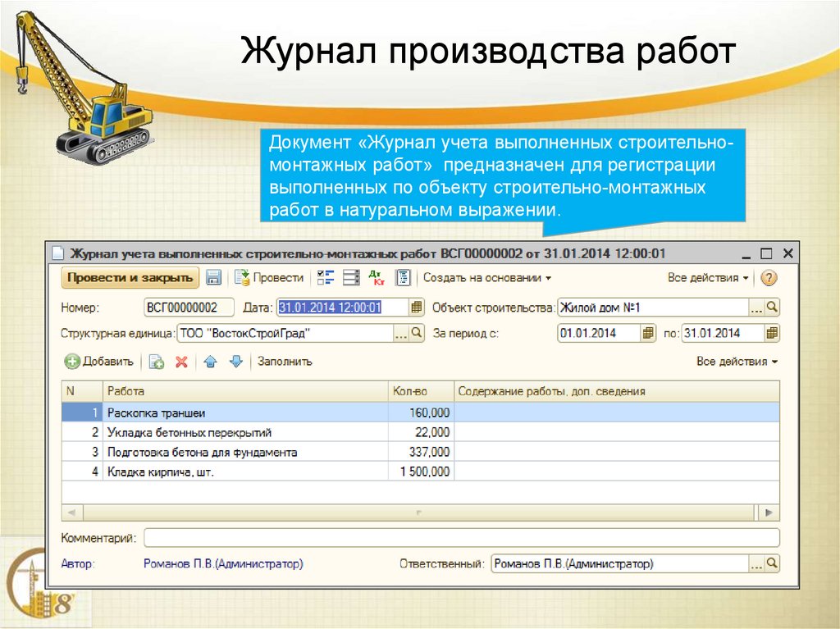Click the Заполнить button
This screenshot has width=840, height=629.
click(x=285, y=362)
